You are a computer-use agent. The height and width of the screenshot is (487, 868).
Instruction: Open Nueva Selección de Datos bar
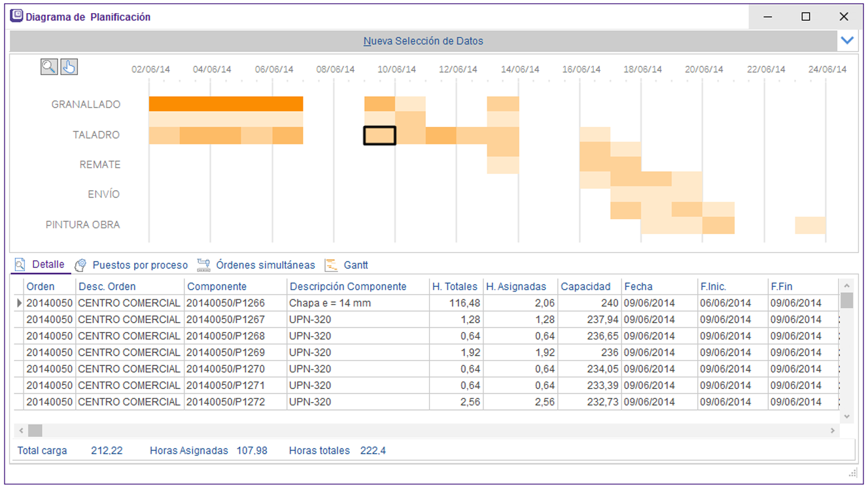click(423, 41)
